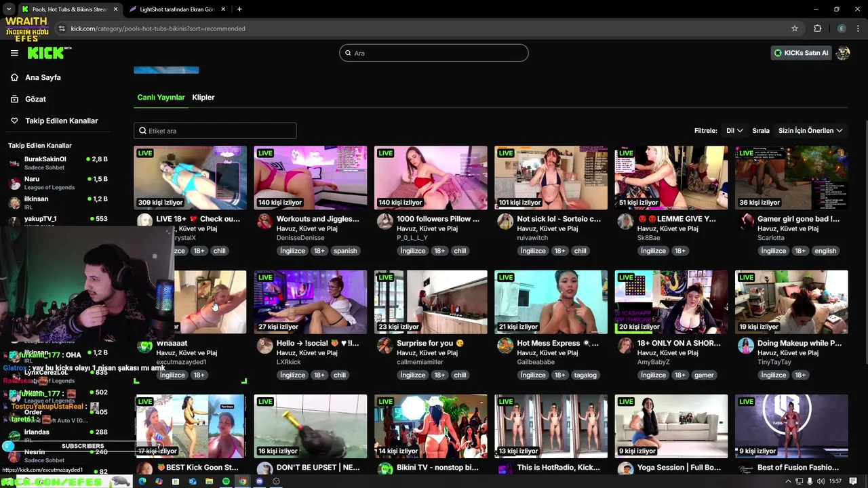Open the hamburger menu next to Kick logo
Screen dimensions: 868x488
14,53
